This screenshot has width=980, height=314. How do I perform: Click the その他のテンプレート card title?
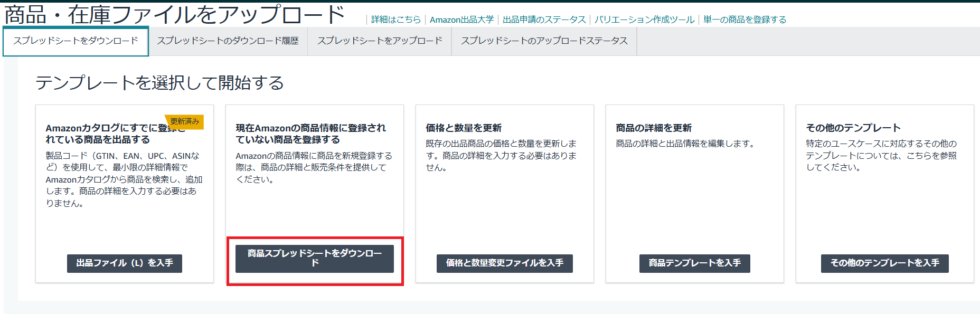(x=853, y=128)
